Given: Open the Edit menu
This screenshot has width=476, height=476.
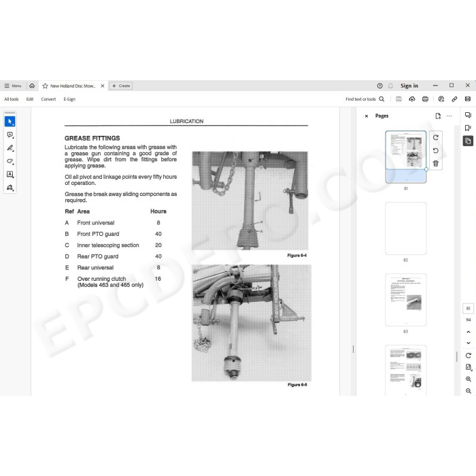Looking at the screenshot, I should pyautogui.click(x=30, y=99).
